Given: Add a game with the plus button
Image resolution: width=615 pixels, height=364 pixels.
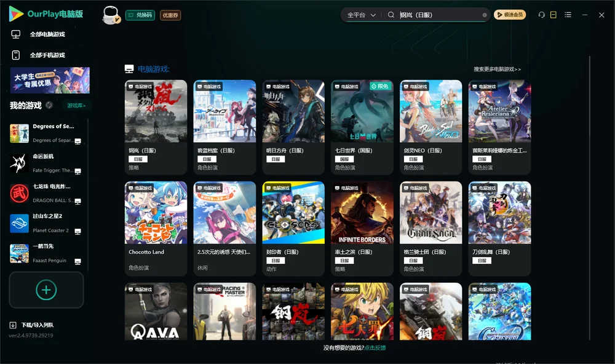Looking at the screenshot, I should click(x=46, y=290).
